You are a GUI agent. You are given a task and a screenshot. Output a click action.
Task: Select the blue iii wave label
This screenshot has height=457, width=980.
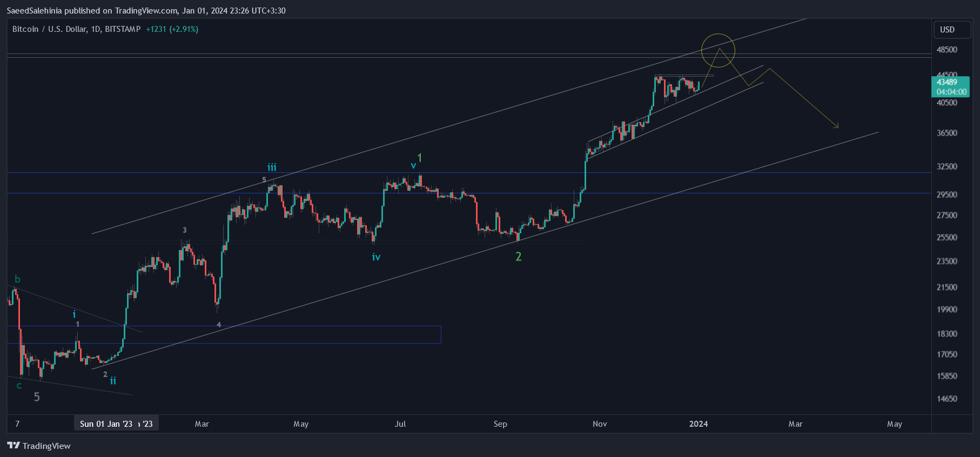pyautogui.click(x=272, y=167)
